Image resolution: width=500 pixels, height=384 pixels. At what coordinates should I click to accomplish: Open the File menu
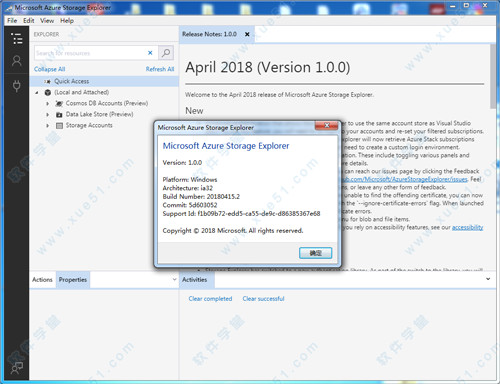12,21
